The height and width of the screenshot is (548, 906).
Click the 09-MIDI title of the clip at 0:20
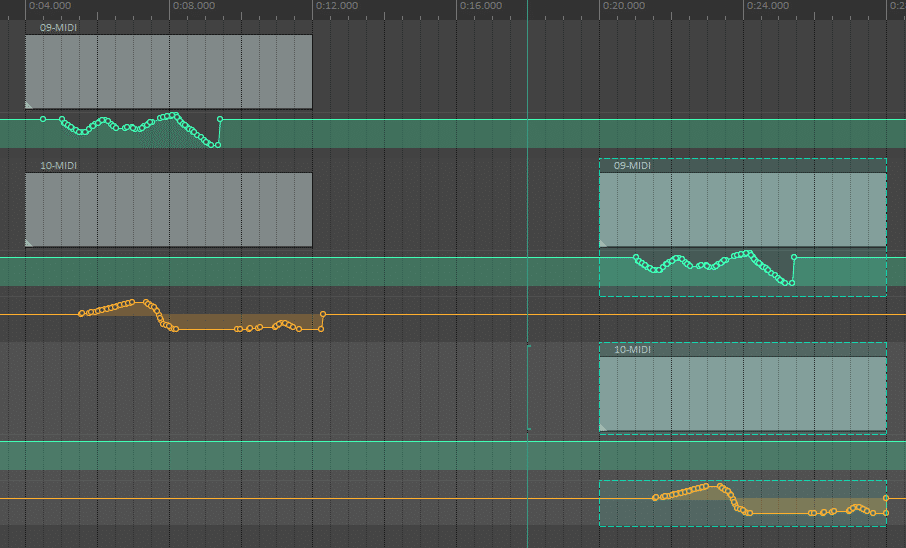pos(632,165)
